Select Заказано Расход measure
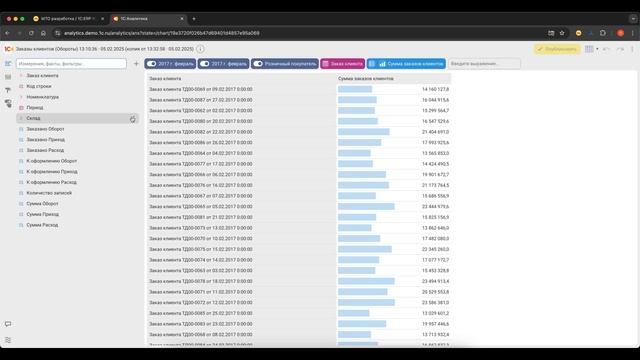 [x=45, y=150]
